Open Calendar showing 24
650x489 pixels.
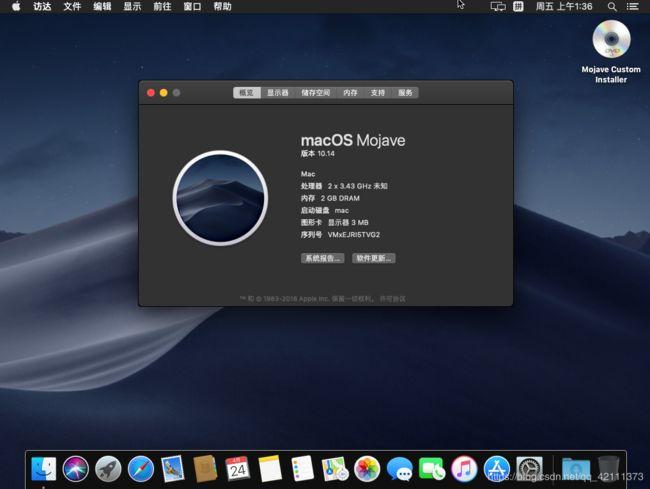(x=238, y=469)
